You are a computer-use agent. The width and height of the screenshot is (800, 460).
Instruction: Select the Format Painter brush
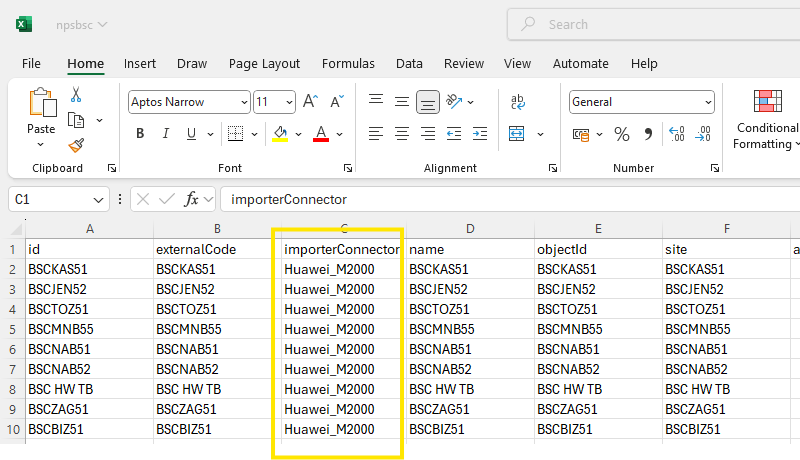[x=76, y=145]
